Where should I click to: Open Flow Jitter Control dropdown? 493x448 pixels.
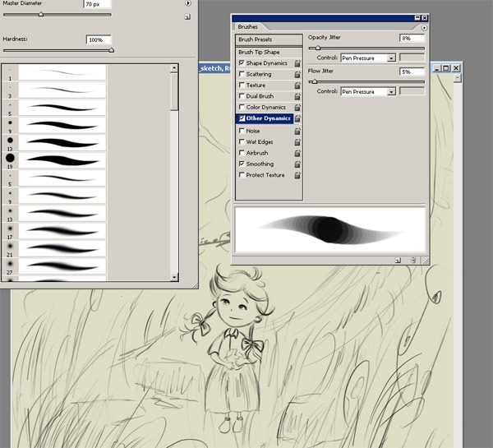pyautogui.click(x=391, y=91)
